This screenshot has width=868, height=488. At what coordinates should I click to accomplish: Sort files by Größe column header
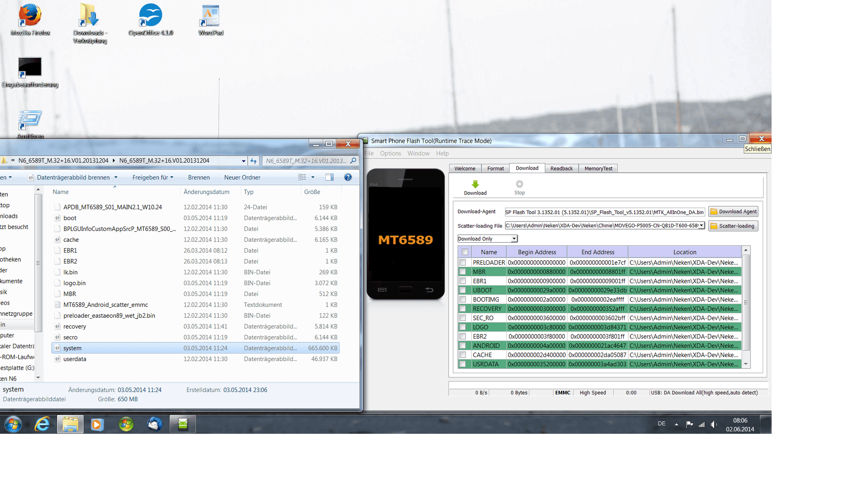[x=312, y=192]
